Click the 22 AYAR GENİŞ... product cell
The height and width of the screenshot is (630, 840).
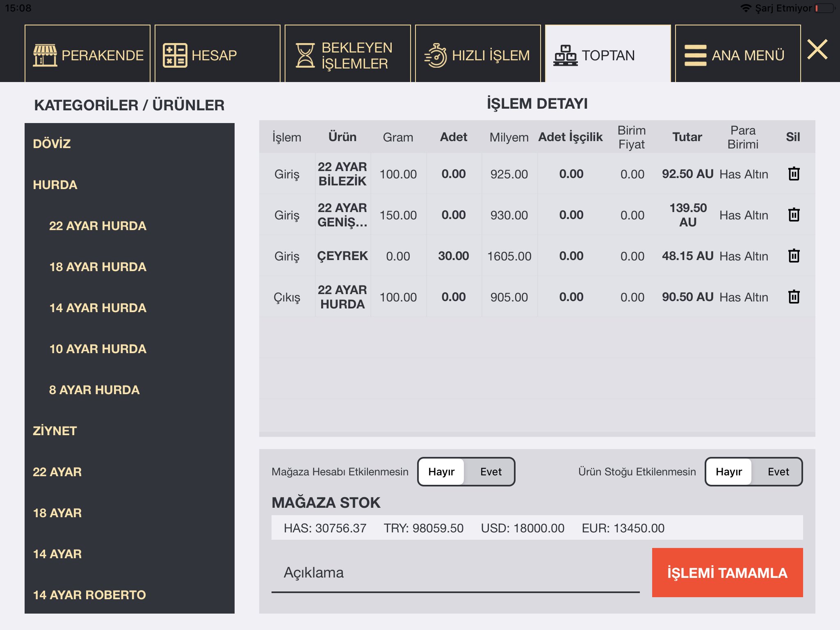click(x=342, y=215)
